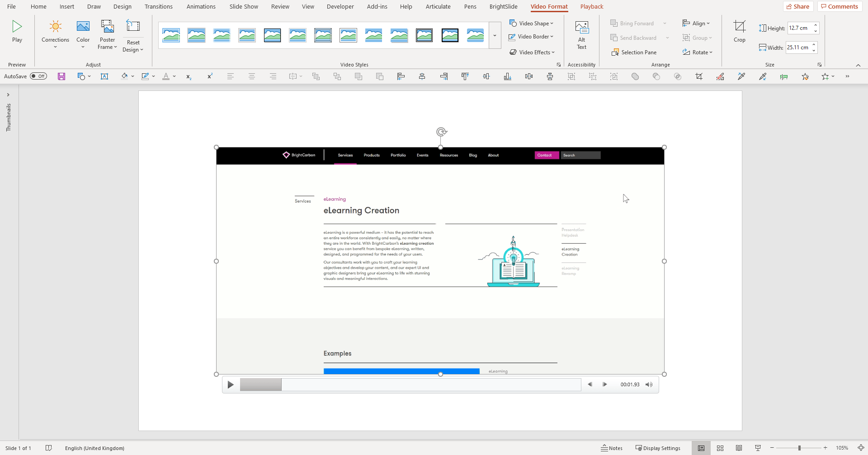The width and height of the screenshot is (868, 455).
Task: Open the Video Effects dropdown
Action: pyautogui.click(x=532, y=52)
